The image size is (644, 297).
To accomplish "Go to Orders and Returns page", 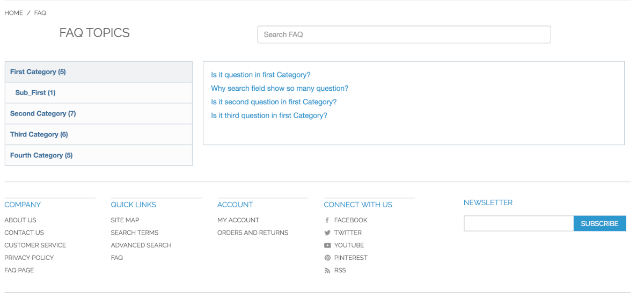I will (x=253, y=233).
